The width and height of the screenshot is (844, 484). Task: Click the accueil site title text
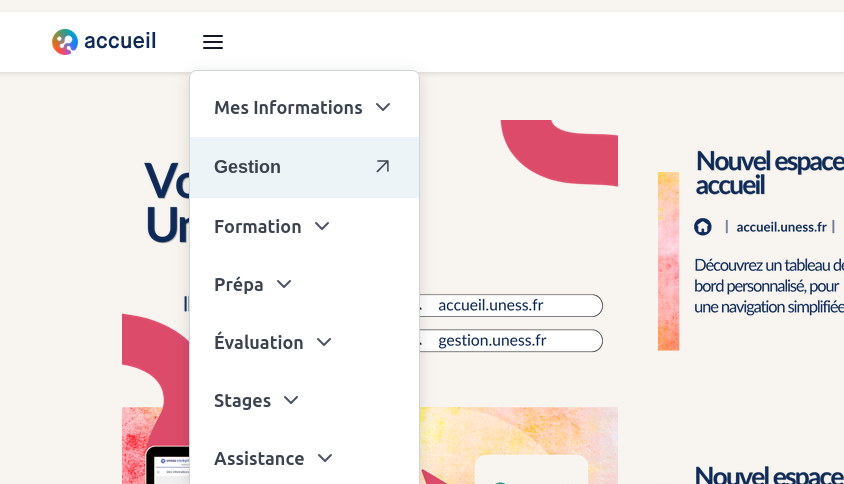120,41
